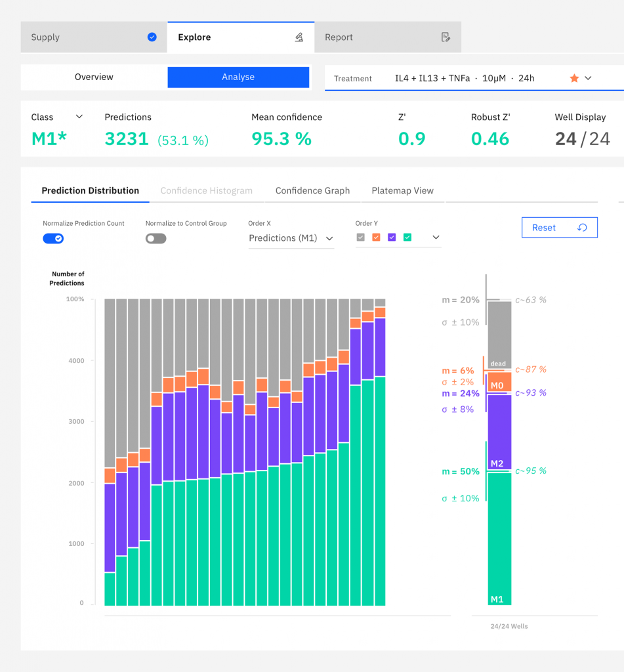Open the Platemap View tab
Screen dimensions: 624x672
pyautogui.click(x=402, y=191)
